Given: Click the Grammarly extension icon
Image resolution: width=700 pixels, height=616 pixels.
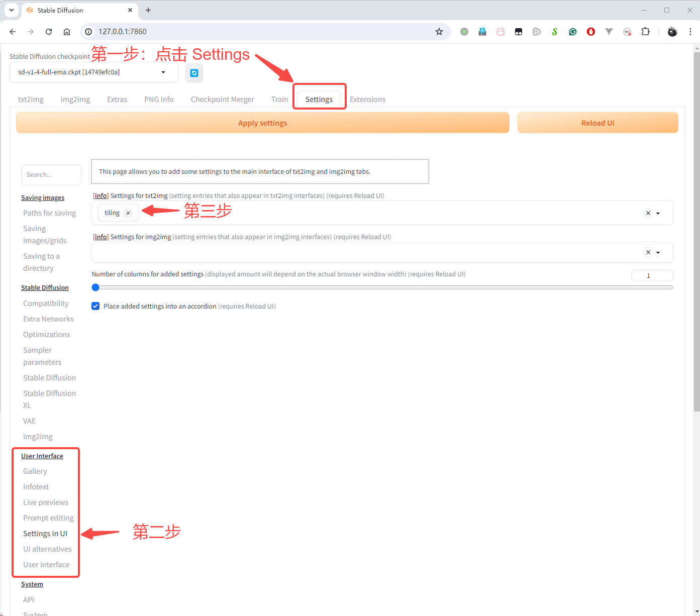Looking at the screenshot, I should [x=573, y=32].
